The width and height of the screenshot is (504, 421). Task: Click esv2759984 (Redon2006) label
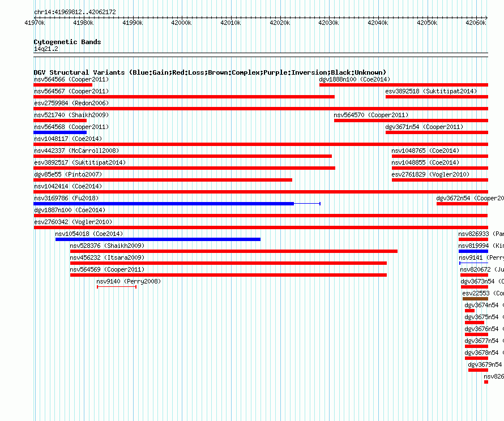click(71, 103)
